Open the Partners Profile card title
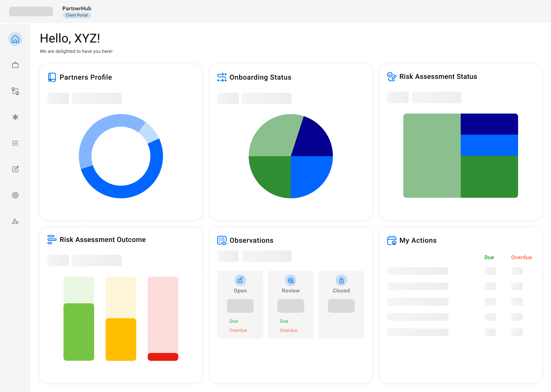Viewport: 551px width, 392px height. (86, 77)
